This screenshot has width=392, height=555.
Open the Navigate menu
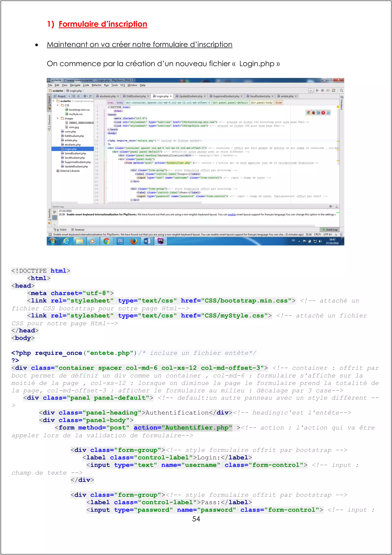point(75,85)
